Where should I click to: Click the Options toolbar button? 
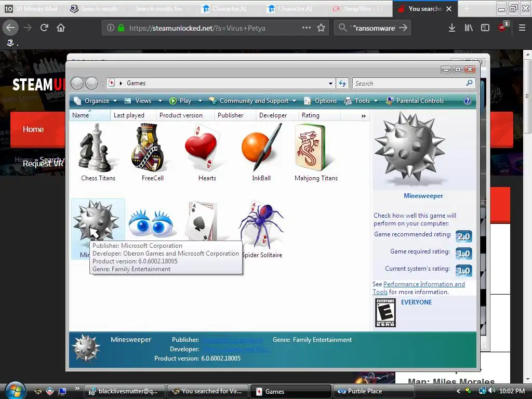pyautogui.click(x=321, y=101)
